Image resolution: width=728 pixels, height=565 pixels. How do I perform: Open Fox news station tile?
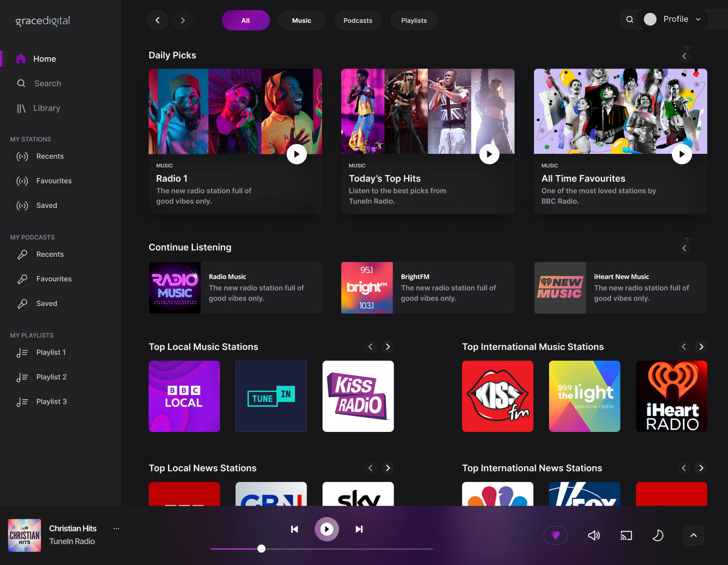point(584,494)
